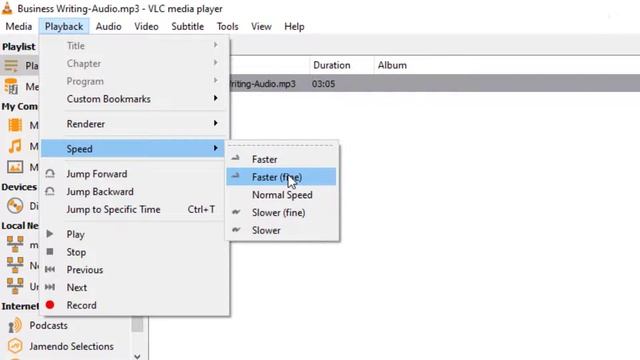
Task: Click the Next track icon
Action: point(50,287)
